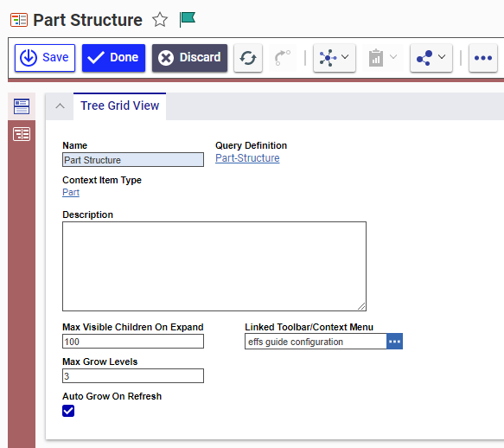Save the Tree Grid View item

point(45,58)
